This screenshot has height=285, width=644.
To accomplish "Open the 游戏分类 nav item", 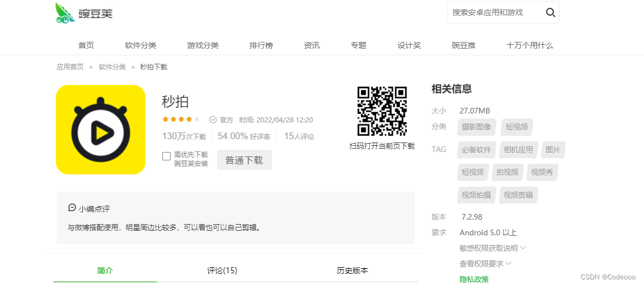I will click(203, 45).
